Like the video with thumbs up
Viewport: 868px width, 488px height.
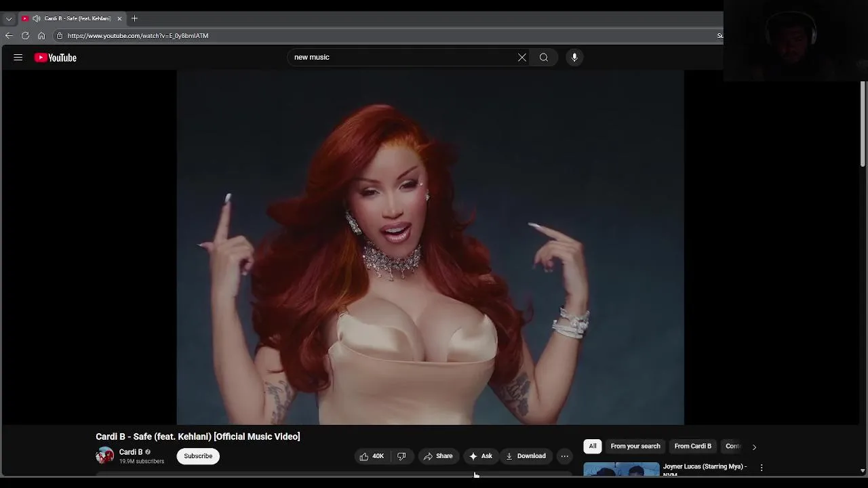pos(372,456)
